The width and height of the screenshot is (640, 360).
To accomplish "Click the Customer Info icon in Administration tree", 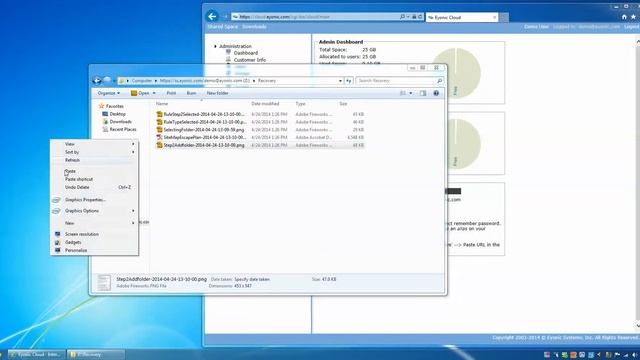I will pos(229,60).
